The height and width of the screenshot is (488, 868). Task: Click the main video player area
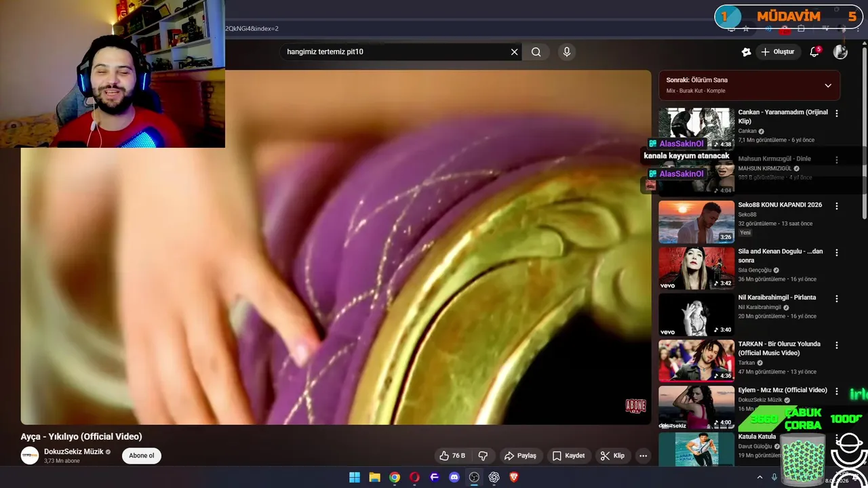tap(336, 247)
